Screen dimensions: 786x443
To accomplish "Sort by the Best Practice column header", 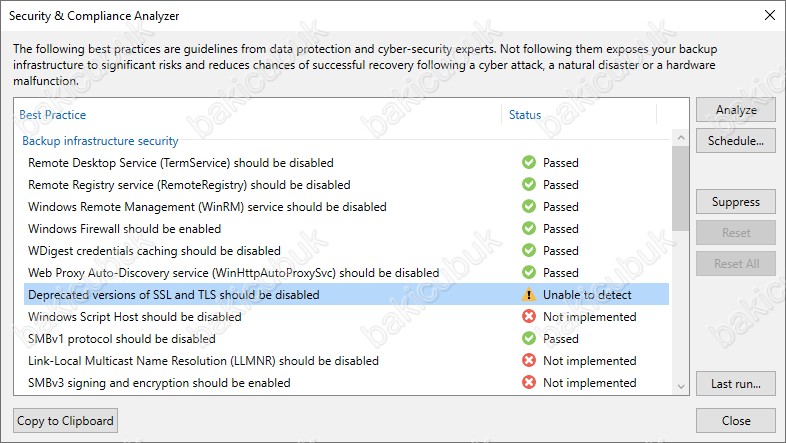I will pyautogui.click(x=53, y=115).
